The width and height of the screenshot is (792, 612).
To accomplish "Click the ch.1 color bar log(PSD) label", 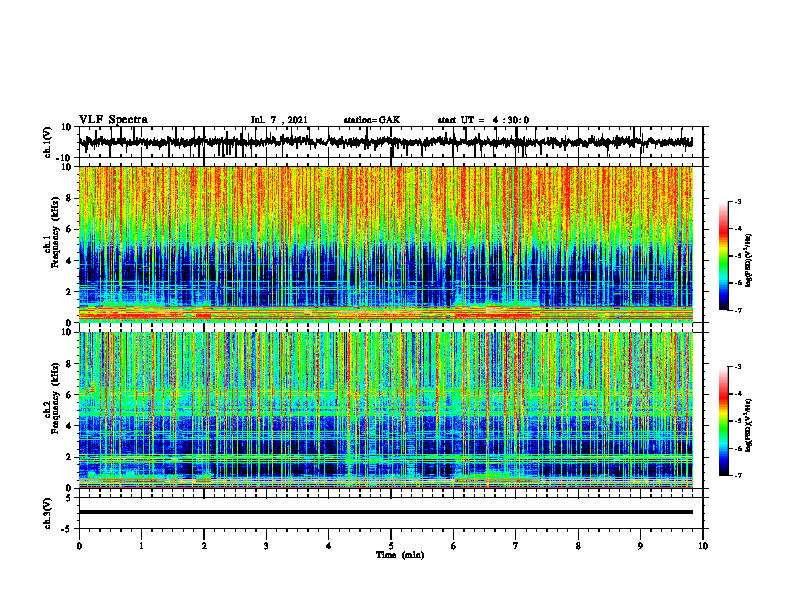I will click(x=748, y=261).
